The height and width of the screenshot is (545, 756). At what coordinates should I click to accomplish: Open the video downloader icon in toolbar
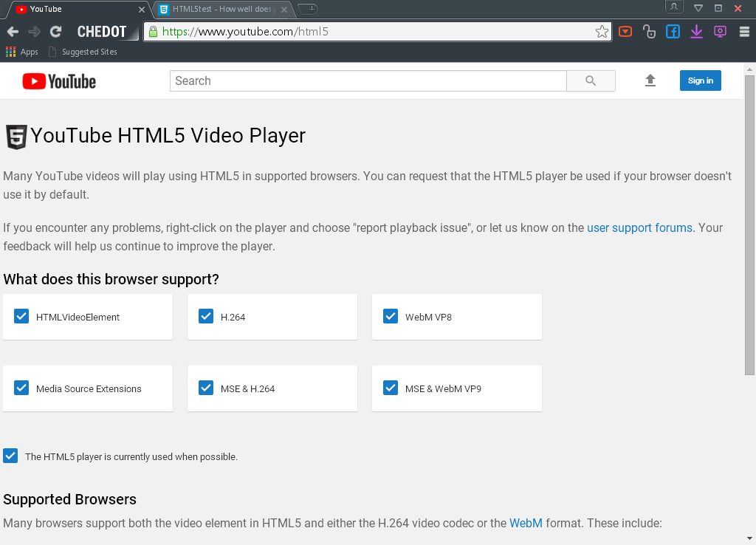click(x=625, y=32)
